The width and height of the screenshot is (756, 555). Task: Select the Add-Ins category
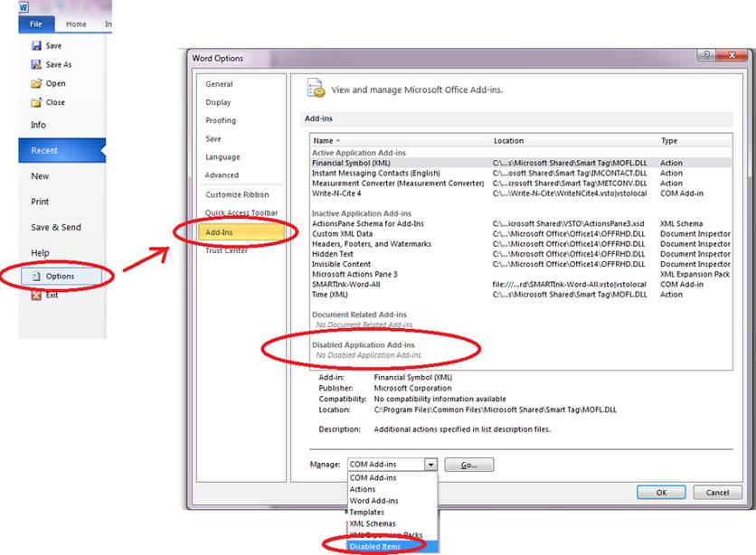point(241,232)
